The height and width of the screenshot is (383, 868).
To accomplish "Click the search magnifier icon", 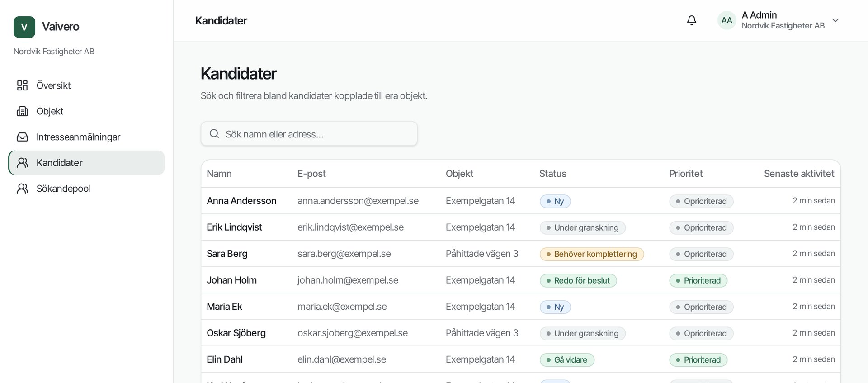I will click(214, 134).
